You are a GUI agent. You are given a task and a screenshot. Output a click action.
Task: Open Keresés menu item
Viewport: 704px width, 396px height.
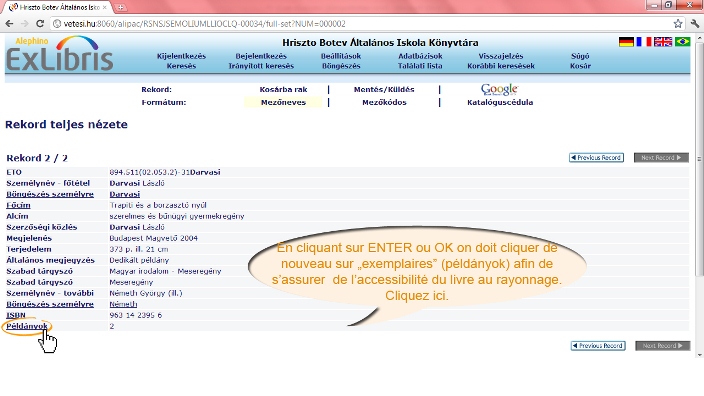point(181,66)
